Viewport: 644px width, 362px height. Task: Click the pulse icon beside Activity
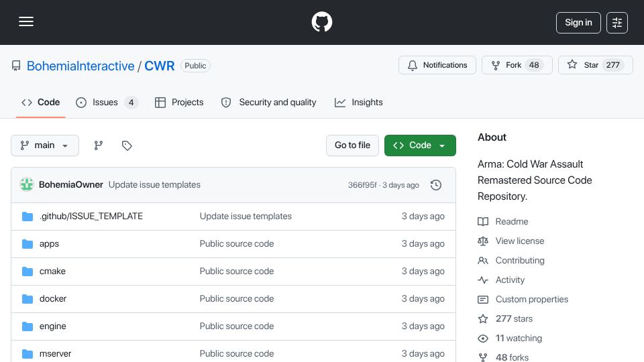click(x=483, y=280)
